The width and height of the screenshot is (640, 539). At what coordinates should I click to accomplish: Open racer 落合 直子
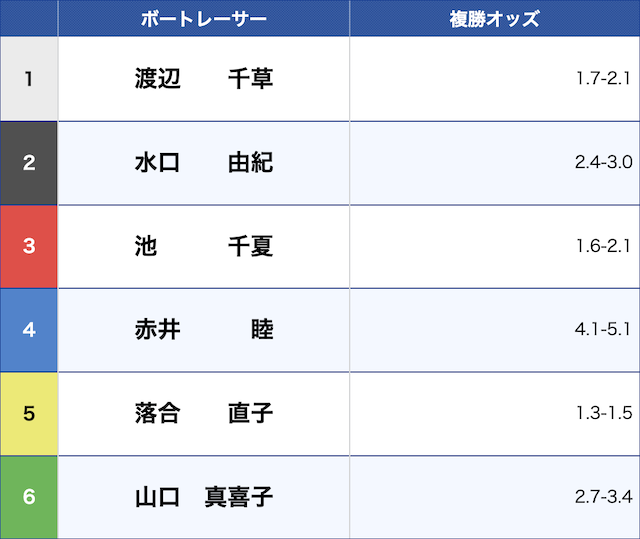204,413
